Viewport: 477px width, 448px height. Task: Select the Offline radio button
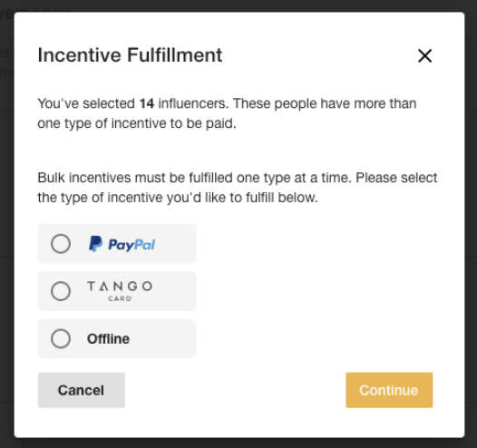pos(61,338)
